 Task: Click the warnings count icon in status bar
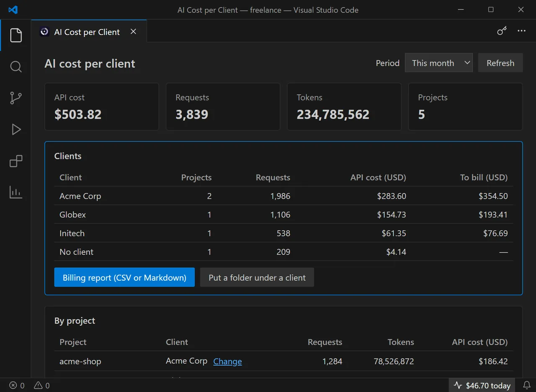41,385
